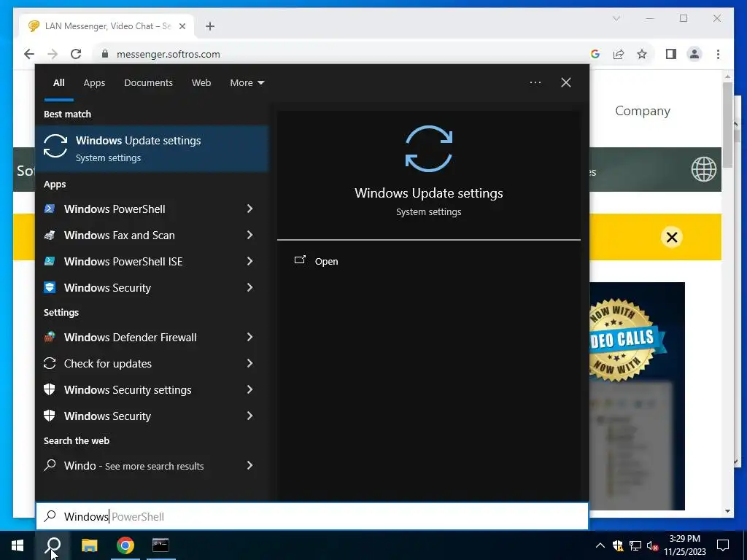The image size is (747, 560).
Task: Expand Windows Fax and Scan arrow
Action: pyautogui.click(x=249, y=235)
